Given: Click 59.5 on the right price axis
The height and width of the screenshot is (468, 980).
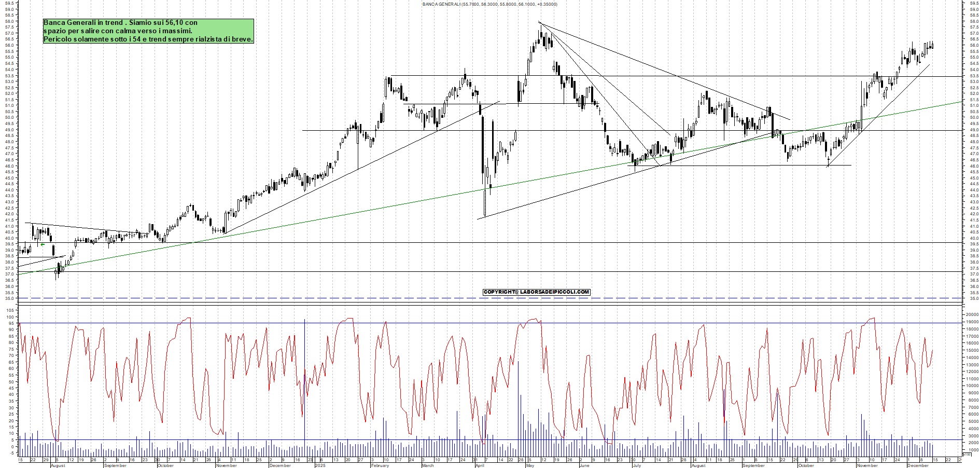Looking at the screenshot, I should [974, 3].
